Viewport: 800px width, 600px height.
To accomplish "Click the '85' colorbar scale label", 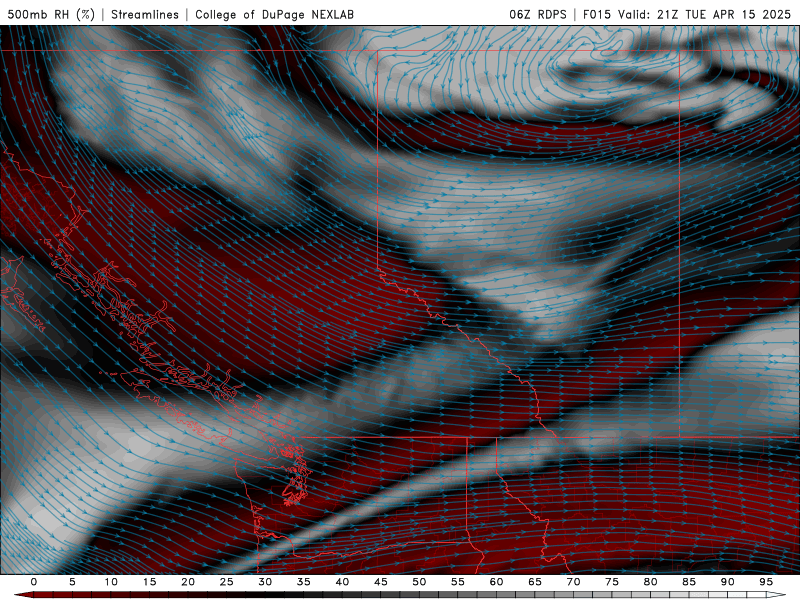I will [689, 582].
